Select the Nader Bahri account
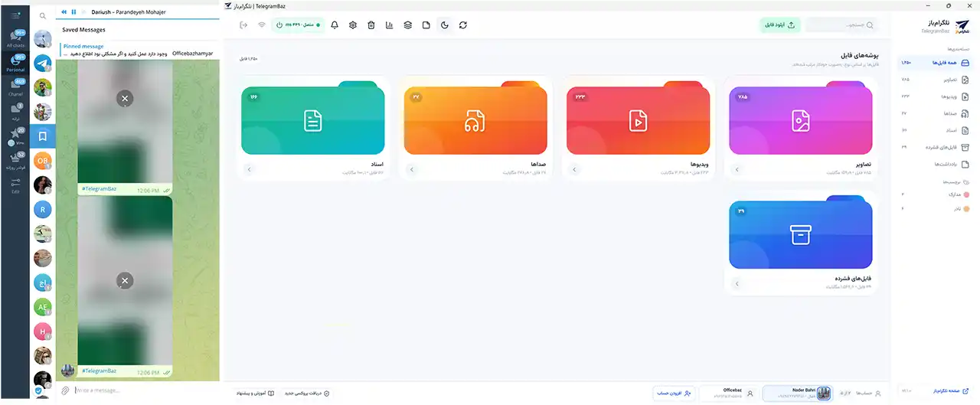 coord(798,393)
